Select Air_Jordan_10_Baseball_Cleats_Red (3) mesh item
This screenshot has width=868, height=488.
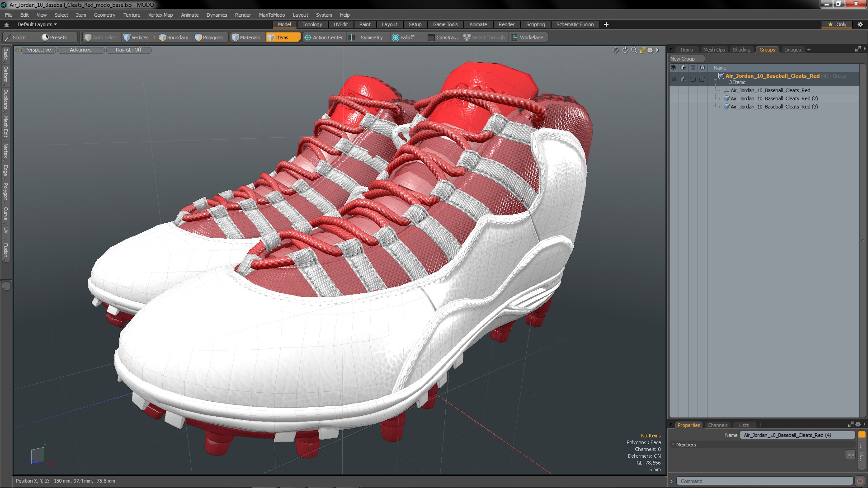pyautogui.click(x=774, y=107)
